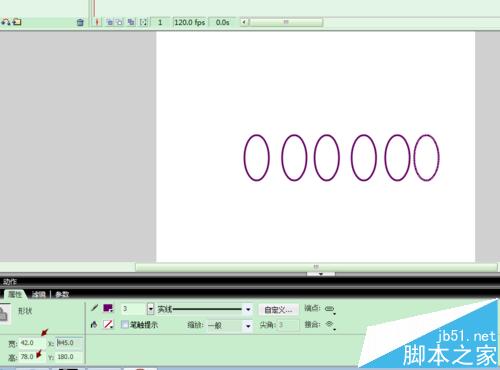
Task: Click the Add Motion Guide icon
Action: coord(5,22)
